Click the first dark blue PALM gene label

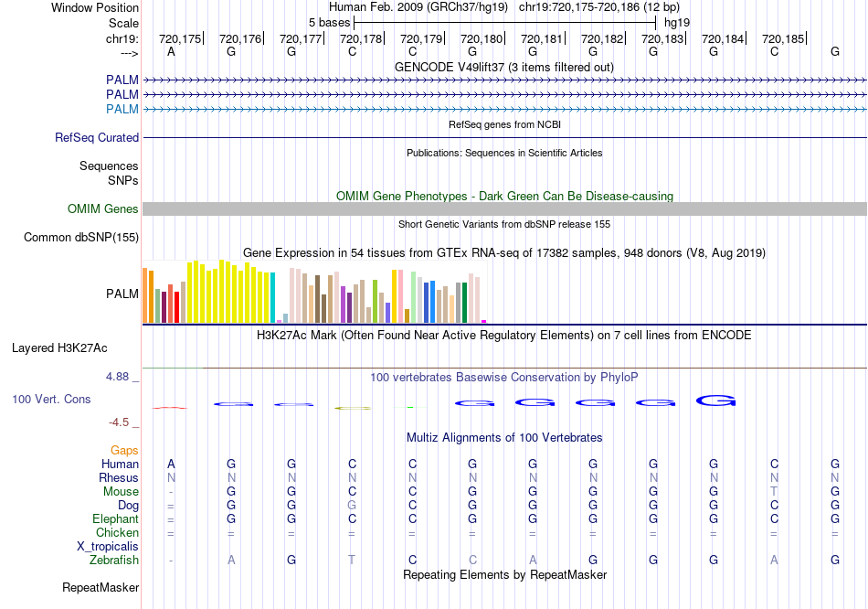(x=122, y=80)
